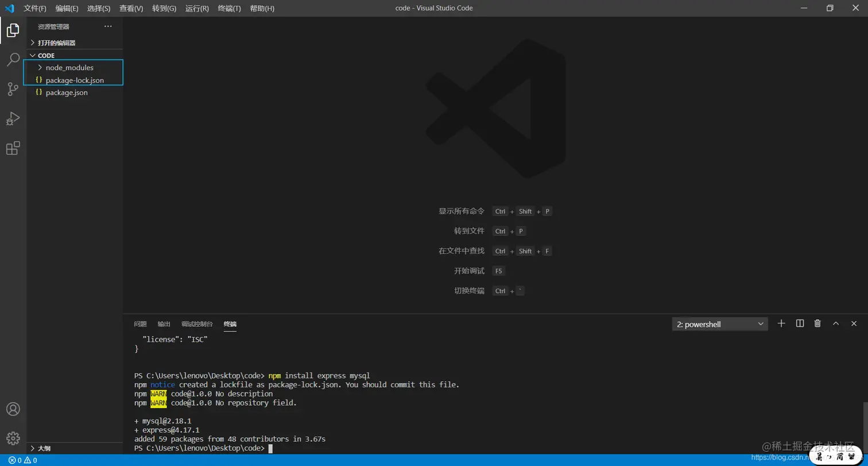Image resolution: width=868 pixels, height=466 pixels.
Task: Open the Search view in activity bar
Action: (13, 59)
